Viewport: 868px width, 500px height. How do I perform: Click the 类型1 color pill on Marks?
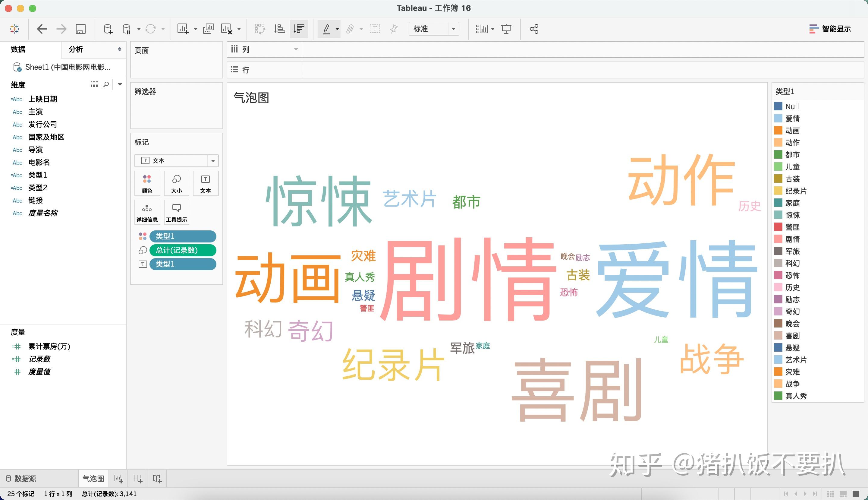click(x=183, y=236)
